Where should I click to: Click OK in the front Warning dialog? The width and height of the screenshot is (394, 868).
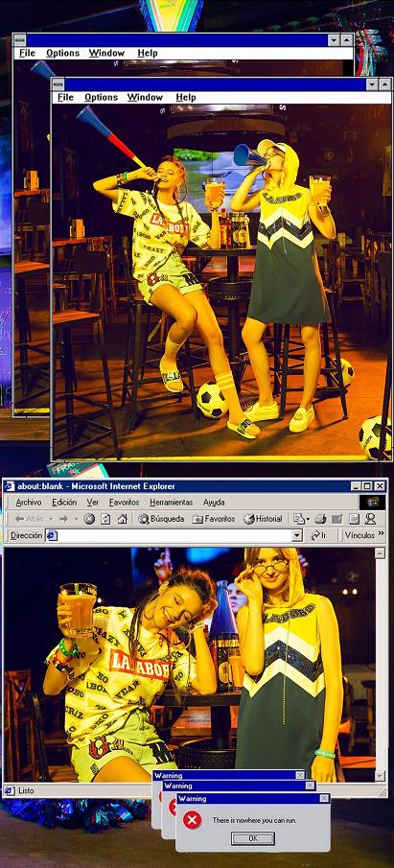pyautogui.click(x=253, y=838)
